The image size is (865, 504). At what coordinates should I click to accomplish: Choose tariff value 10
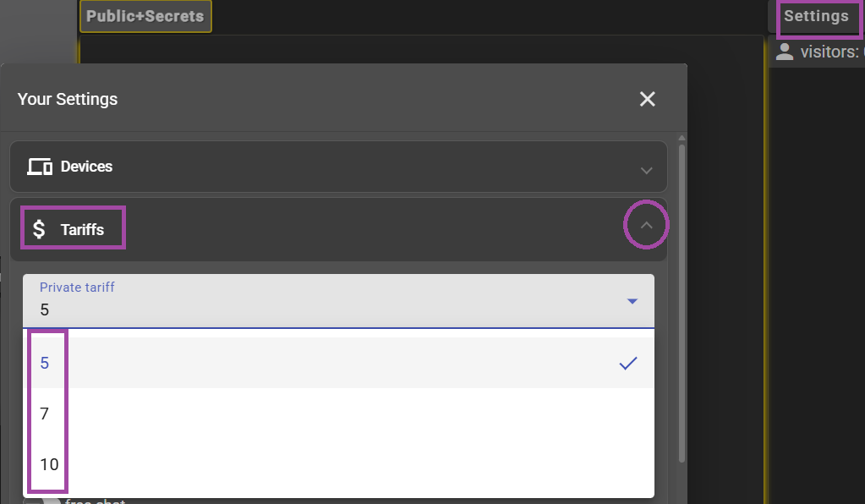coord(339,464)
